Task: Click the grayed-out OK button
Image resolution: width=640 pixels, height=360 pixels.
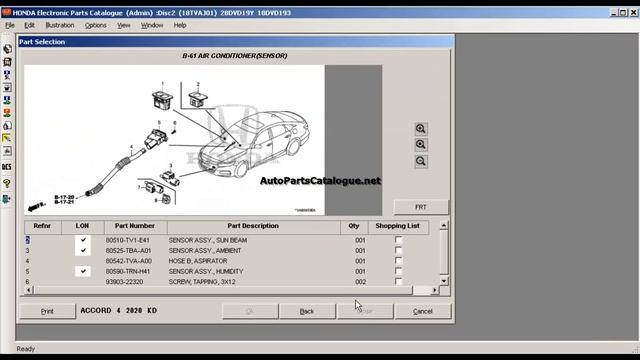Action: [250, 311]
